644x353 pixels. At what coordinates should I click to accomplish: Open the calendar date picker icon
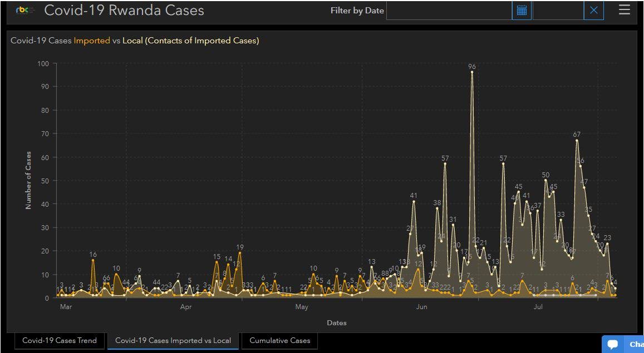pos(522,11)
